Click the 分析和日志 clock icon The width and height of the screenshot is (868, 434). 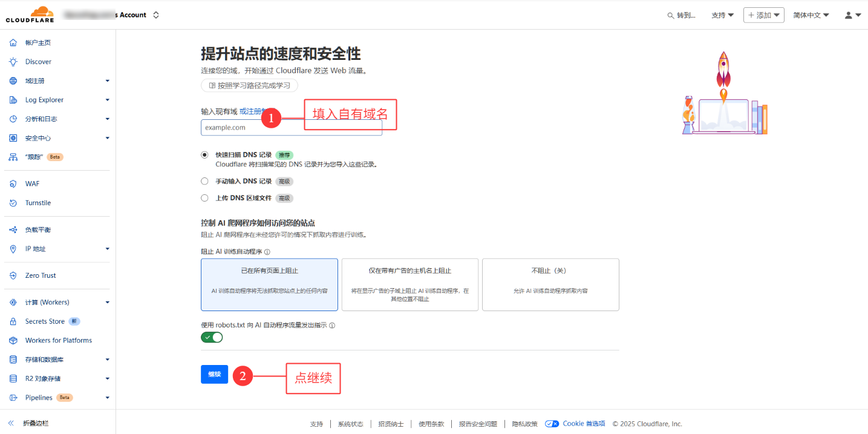(x=13, y=119)
